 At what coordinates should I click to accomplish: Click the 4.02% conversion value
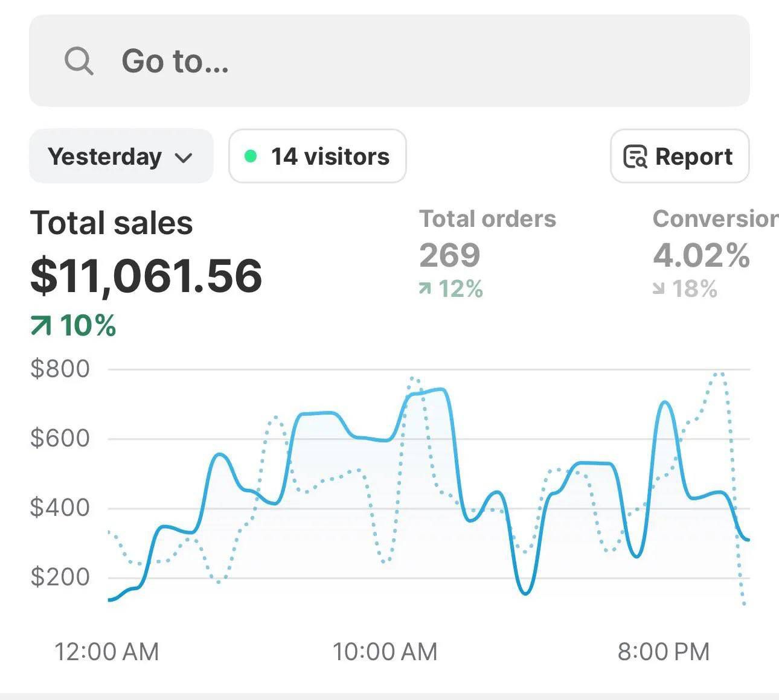701,255
